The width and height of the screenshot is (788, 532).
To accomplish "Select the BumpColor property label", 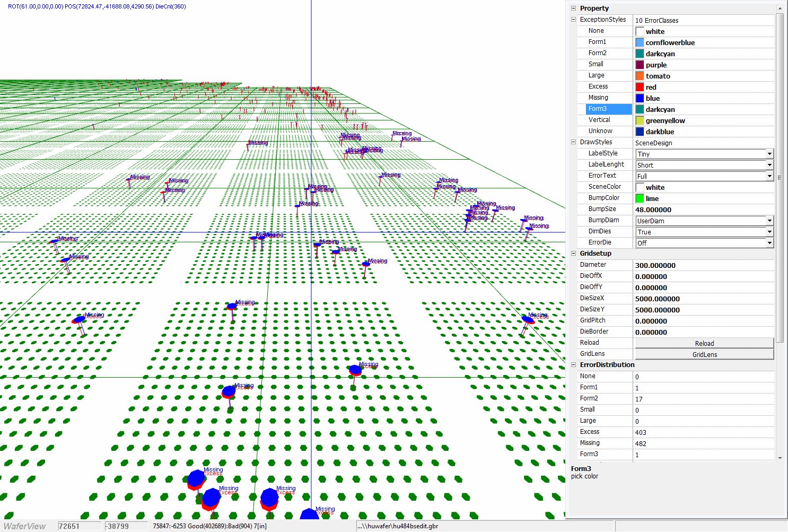I will pyautogui.click(x=604, y=198).
